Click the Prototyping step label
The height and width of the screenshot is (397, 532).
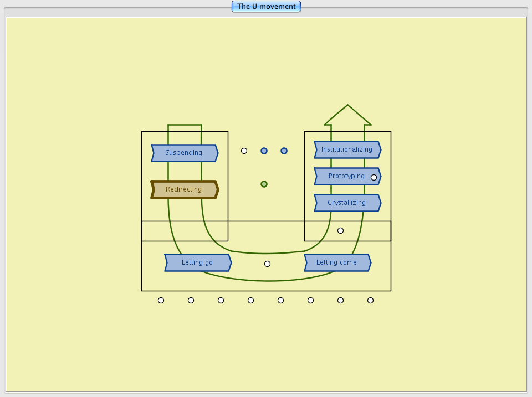[346, 176]
